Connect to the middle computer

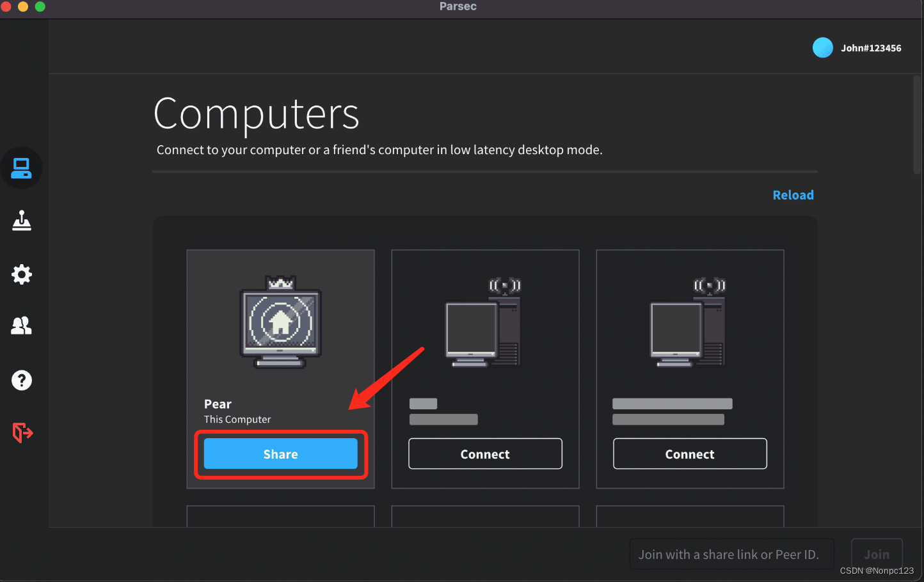point(485,454)
